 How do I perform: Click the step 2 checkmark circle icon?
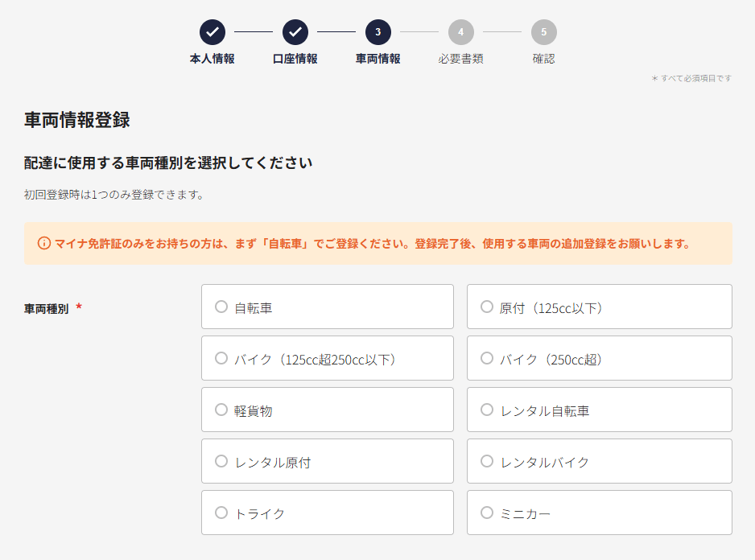[x=295, y=32]
